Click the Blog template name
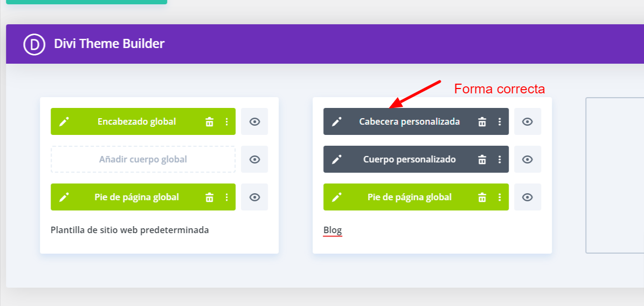644x306 pixels. (x=333, y=230)
